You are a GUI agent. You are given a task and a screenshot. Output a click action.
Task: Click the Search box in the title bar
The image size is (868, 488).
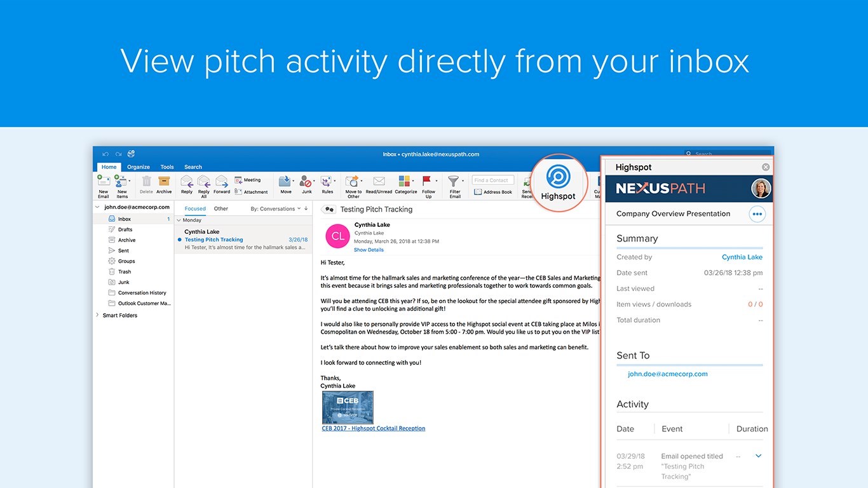coord(727,154)
